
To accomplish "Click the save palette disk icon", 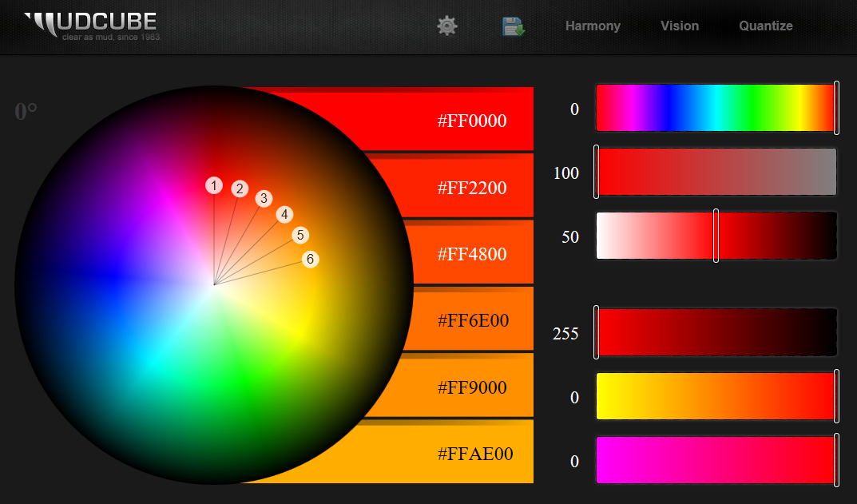I will (512, 26).
